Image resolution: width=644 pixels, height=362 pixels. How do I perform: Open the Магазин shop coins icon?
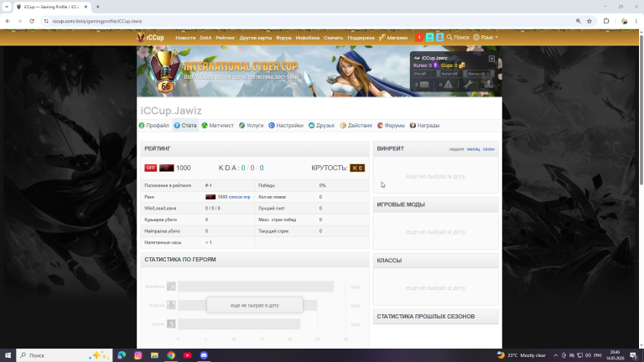click(x=382, y=38)
